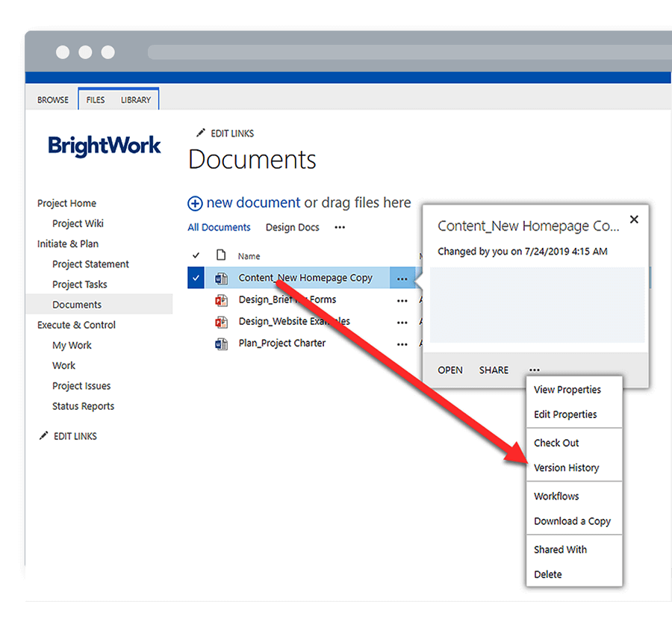Close the Content_New Homepage callout popup
This screenshot has height=622, width=672.
coord(634,220)
